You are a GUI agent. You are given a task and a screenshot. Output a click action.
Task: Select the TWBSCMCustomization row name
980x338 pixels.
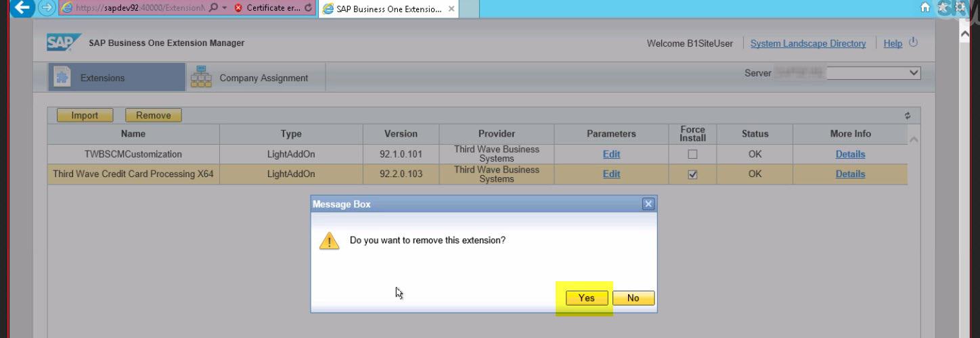pyautogui.click(x=133, y=154)
